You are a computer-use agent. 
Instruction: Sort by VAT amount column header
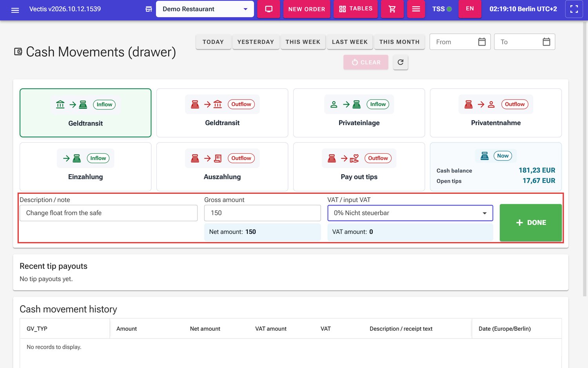[271, 329]
